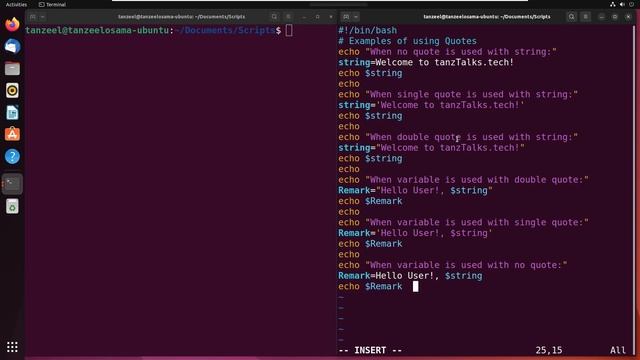Click the left terminal prompt cursor
This screenshot has height=360, width=640.
(289, 30)
